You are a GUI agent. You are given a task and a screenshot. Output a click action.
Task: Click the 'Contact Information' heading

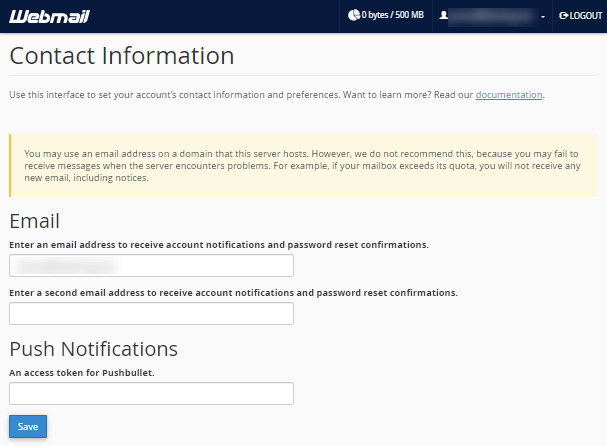pos(122,56)
